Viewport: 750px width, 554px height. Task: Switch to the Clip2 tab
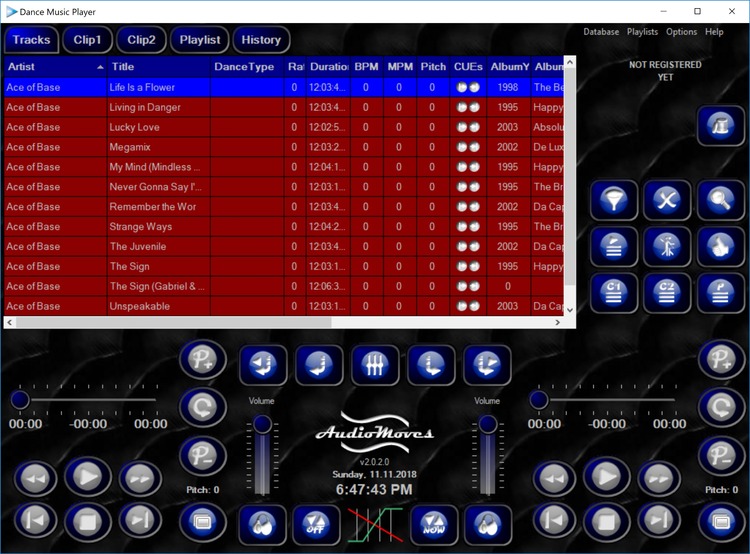141,40
